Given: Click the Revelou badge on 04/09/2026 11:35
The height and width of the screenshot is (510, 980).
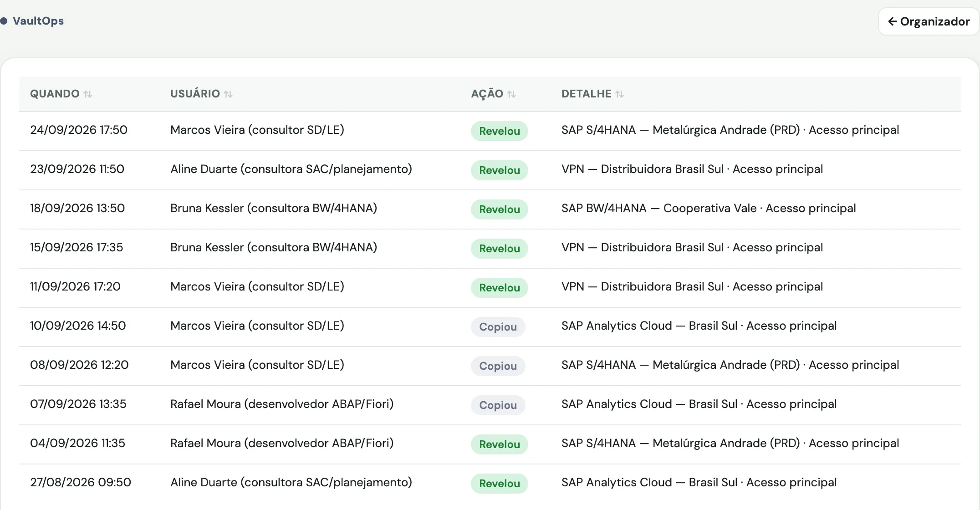Looking at the screenshot, I should click(x=499, y=444).
